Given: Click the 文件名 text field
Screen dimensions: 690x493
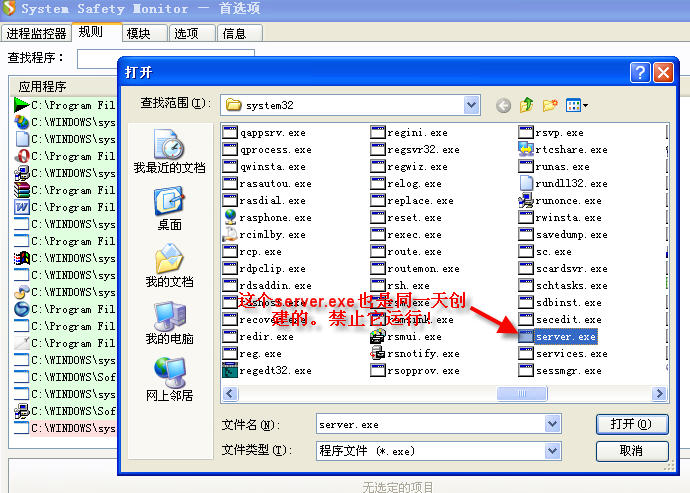Looking at the screenshot, I should tap(430, 424).
